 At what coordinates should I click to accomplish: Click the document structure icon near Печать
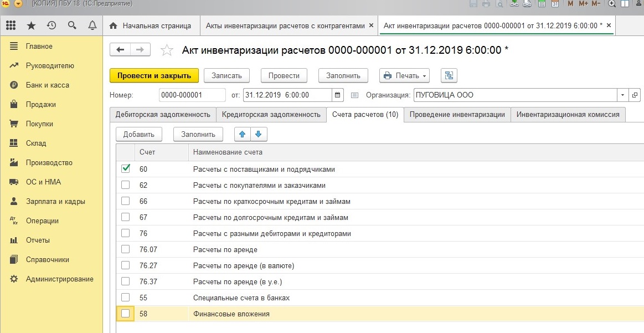tap(449, 75)
